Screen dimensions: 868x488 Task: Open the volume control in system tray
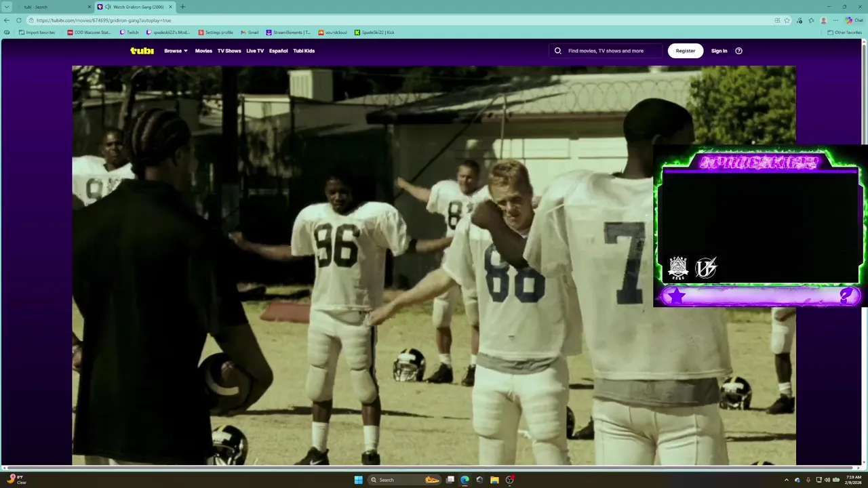[x=827, y=480]
